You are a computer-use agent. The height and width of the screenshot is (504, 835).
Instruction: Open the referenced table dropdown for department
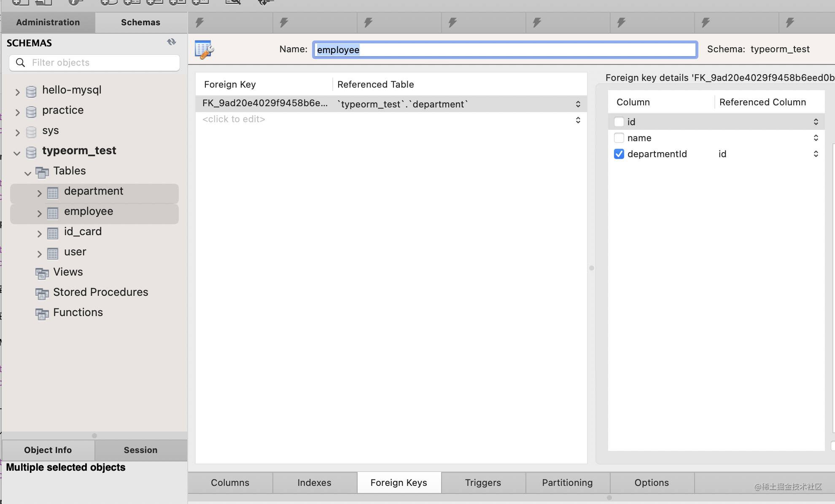(578, 104)
